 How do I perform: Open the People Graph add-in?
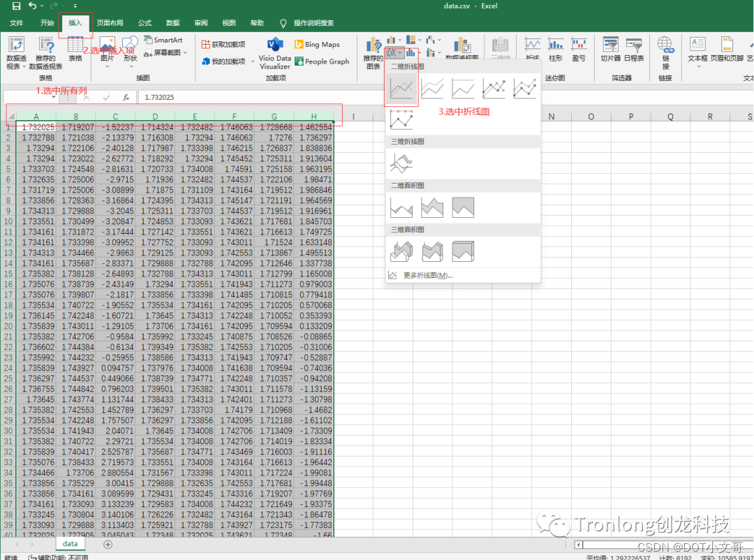pyautogui.click(x=322, y=61)
